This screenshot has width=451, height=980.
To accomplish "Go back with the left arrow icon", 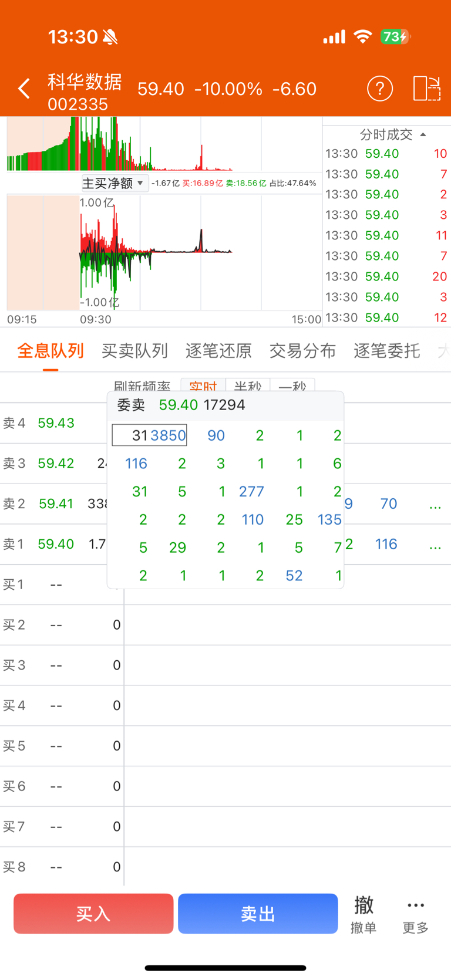I will pos(23,89).
